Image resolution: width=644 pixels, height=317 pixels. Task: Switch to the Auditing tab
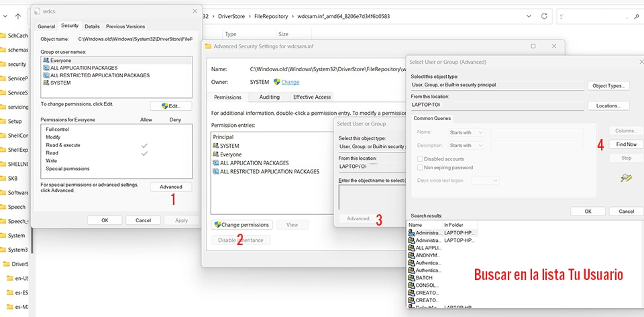pos(269,97)
